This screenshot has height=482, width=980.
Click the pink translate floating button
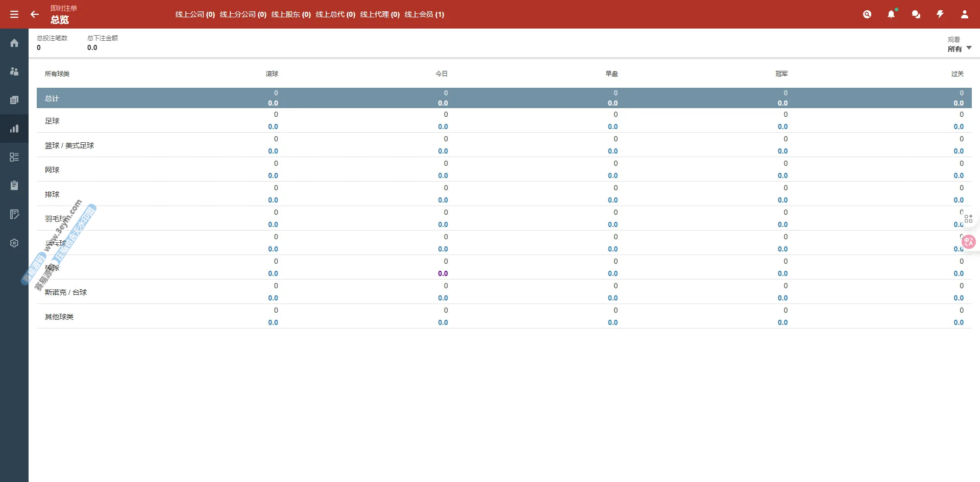click(x=968, y=242)
